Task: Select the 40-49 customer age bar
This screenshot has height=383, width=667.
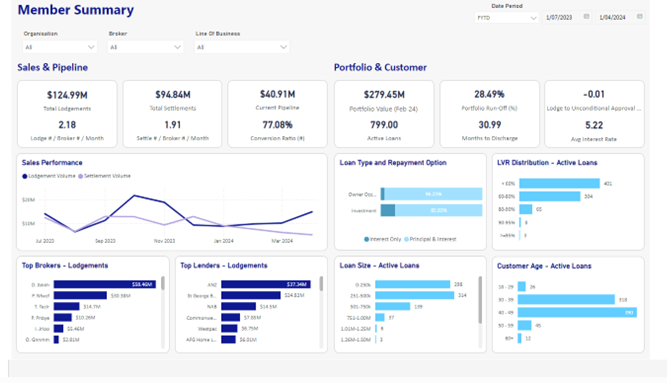Action: pos(577,313)
